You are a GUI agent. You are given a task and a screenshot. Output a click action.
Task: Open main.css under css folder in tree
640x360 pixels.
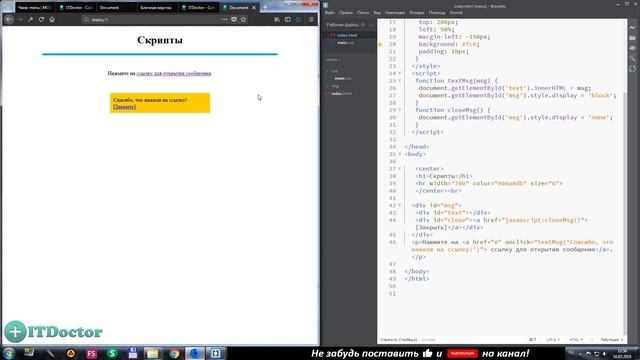[343, 78]
